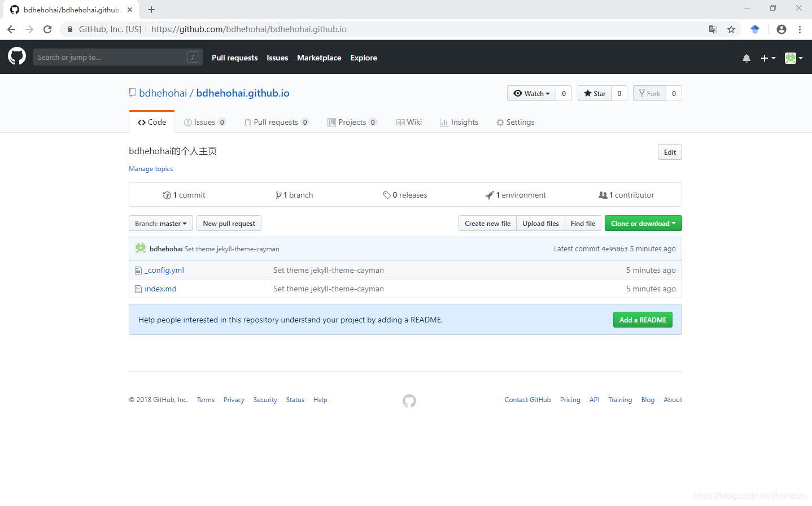This screenshot has width=812, height=506.
Task: Click Create new file
Action: point(487,223)
